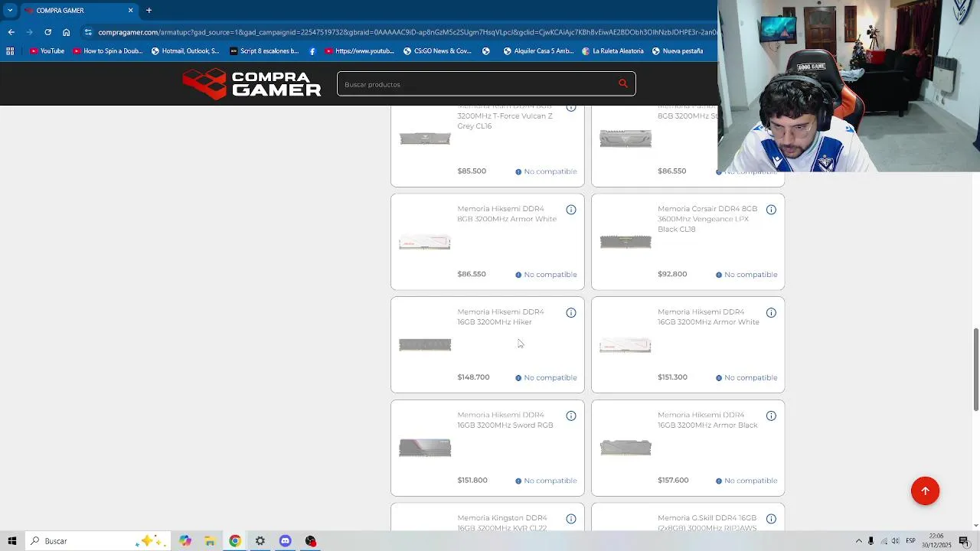Select Memoria Hiksemi 16GB Armor White title
The width and height of the screenshot is (980, 551).
(708, 317)
